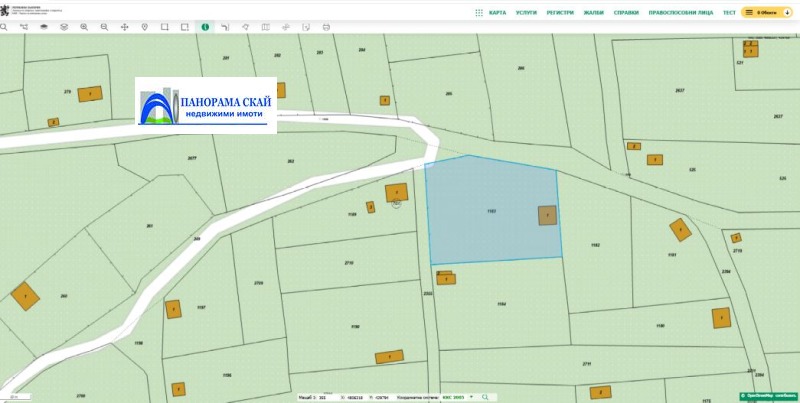Click the building in parcel 279
This screenshot has width=800, height=403.
tap(90, 94)
